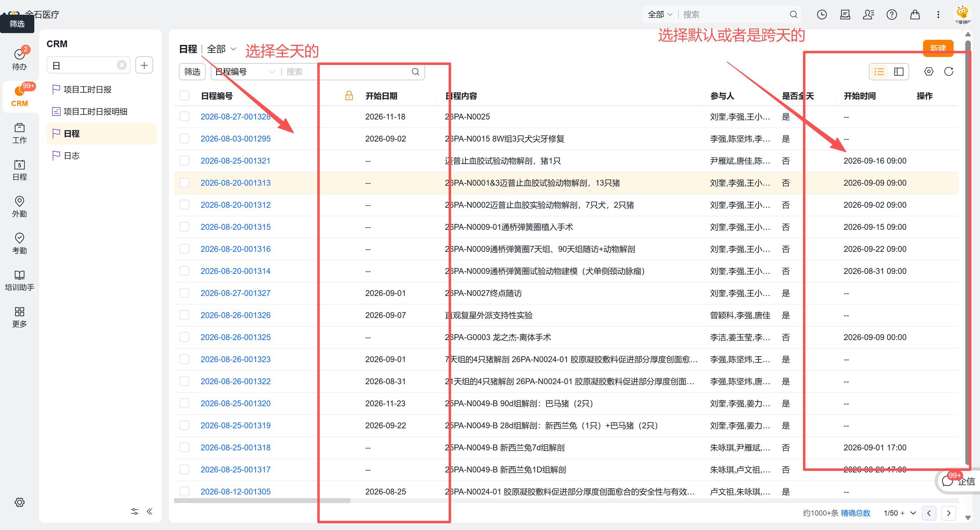Viewport: 980px width, 530px height.
Task: Open the 工作 sidebar module
Action: point(19,133)
